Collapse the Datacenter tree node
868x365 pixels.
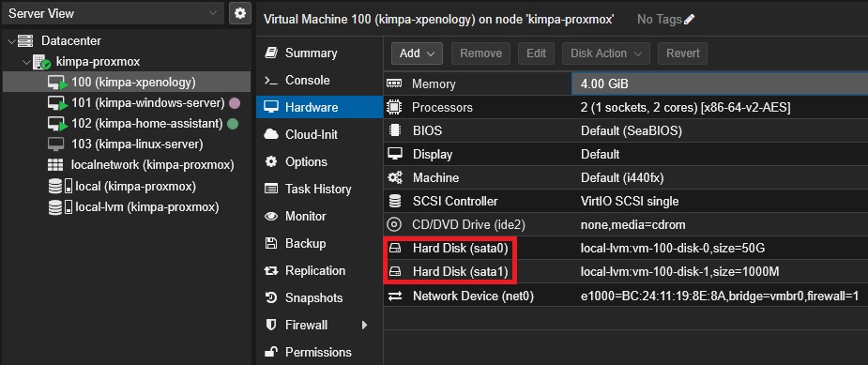tap(11, 41)
